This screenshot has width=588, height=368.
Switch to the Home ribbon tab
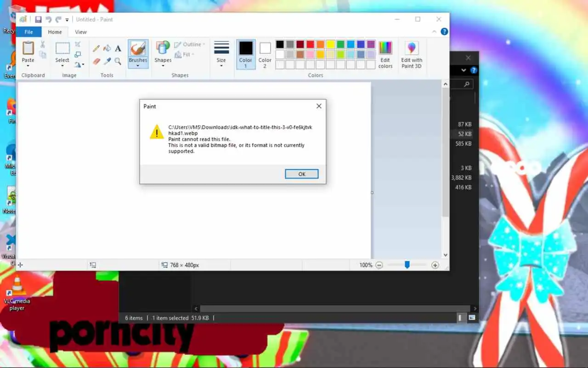point(55,32)
